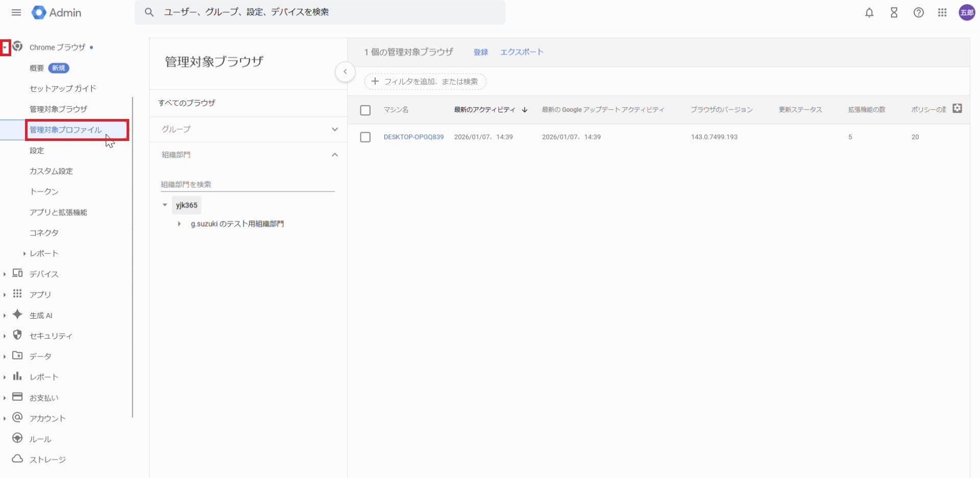Select all browsers with header checkbox

[365, 110]
